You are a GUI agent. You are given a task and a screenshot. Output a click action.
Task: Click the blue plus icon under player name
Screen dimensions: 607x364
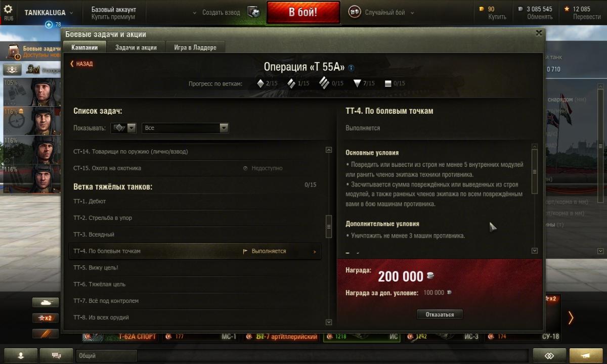(49, 25)
